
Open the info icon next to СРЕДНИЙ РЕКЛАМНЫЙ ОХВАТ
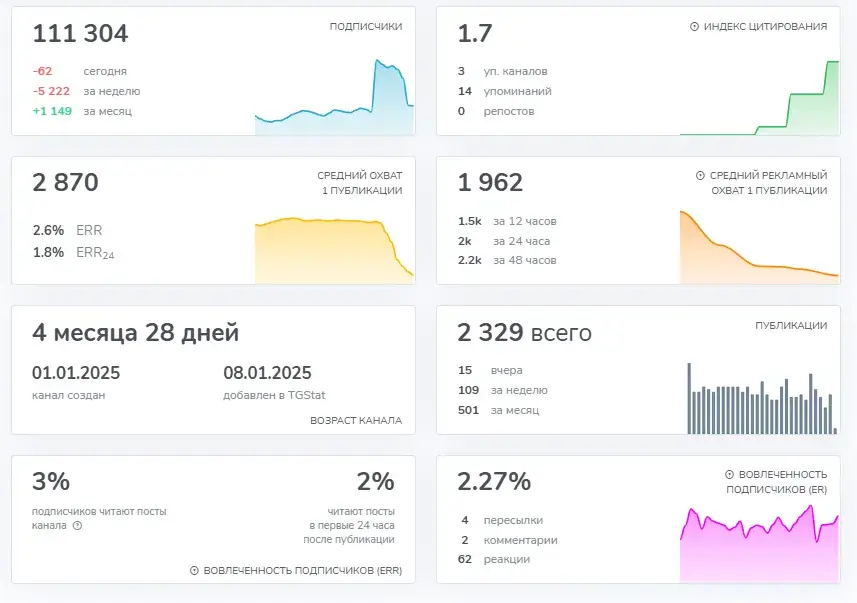700,175
